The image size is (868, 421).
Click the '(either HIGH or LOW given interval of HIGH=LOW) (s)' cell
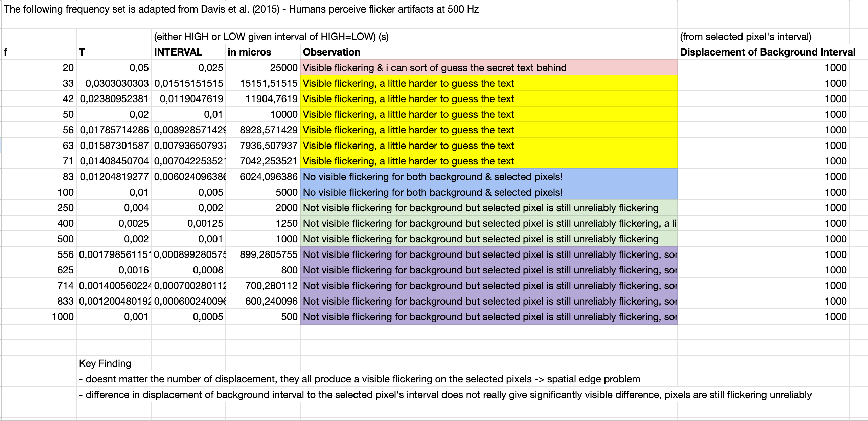click(414, 36)
